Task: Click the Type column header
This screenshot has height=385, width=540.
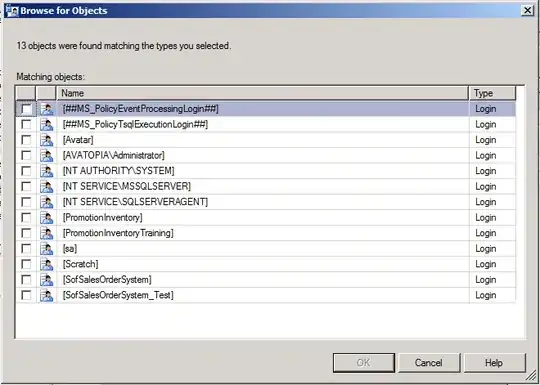Action: pyautogui.click(x=492, y=93)
